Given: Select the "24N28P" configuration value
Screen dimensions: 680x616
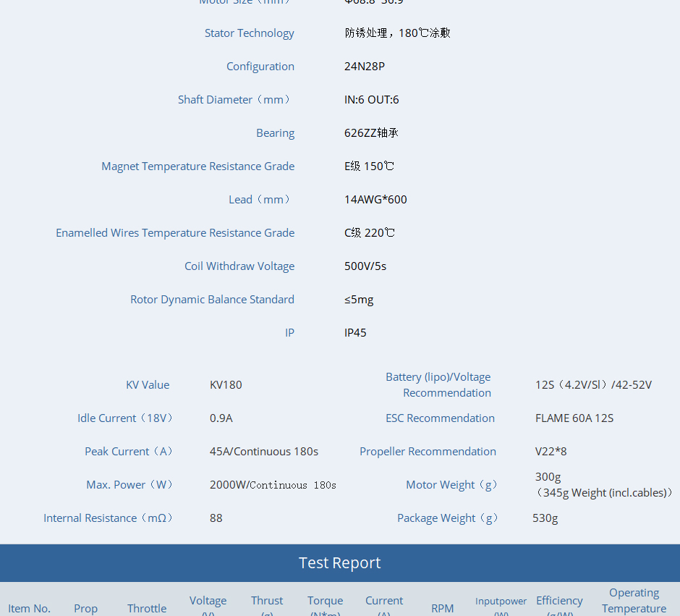Looking at the screenshot, I should [x=365, y=67].
